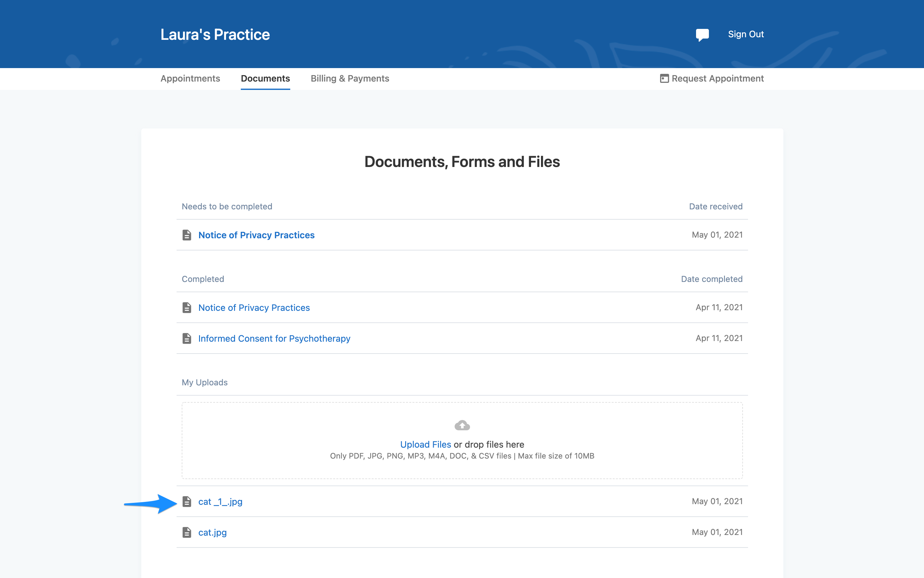Open the uploaded cat _1_.jpg file
The width and height of the screenshot is (924, 578).
coord(220,501)
